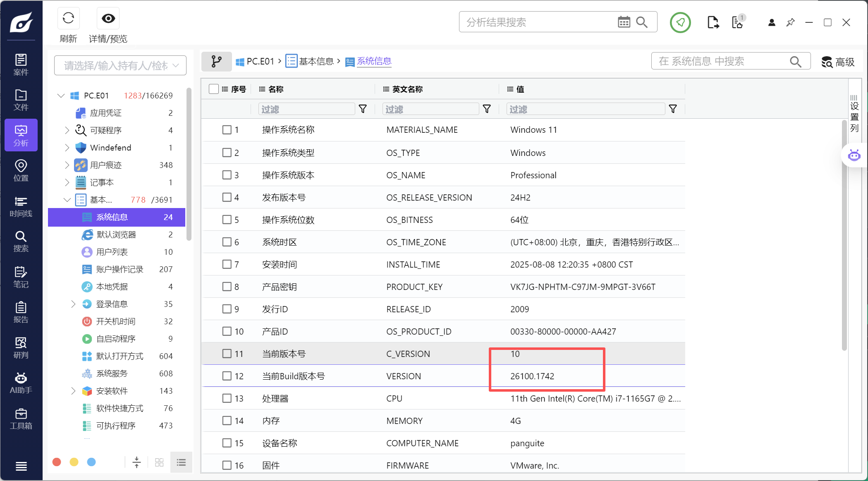This screenshot has height=481, width=868.
Task: Check the row 7 安装时间 checkbox
Action: click(x=227, y=264)
